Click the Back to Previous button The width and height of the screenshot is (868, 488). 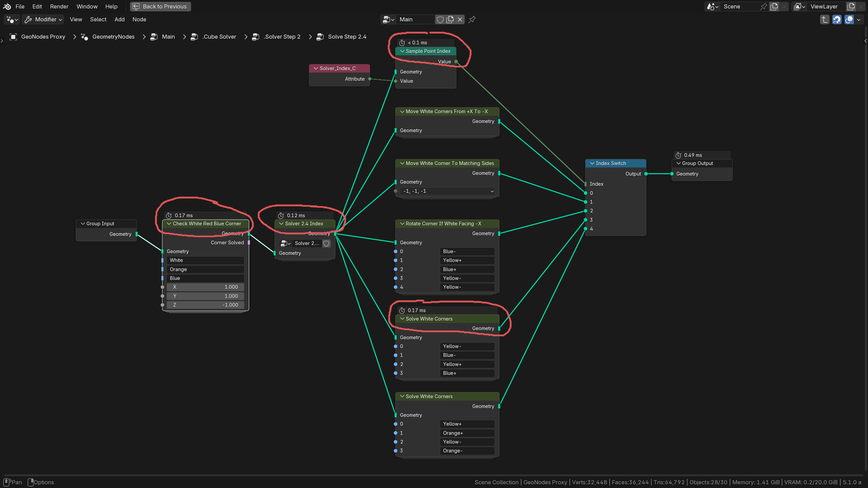(x=160, y=6)
